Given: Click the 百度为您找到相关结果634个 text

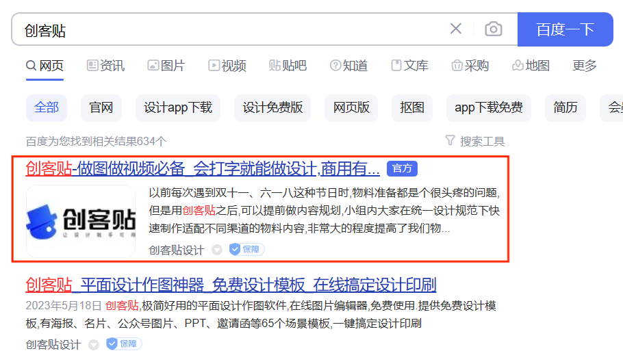Looking at the screenshot, I should [96, 141].
